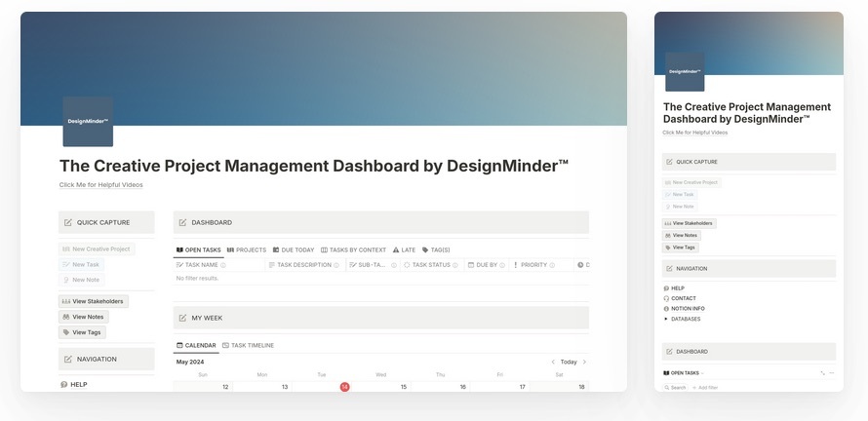Open the OPEN TASKS view dropdown in mobile view

[x=684, y=373]
